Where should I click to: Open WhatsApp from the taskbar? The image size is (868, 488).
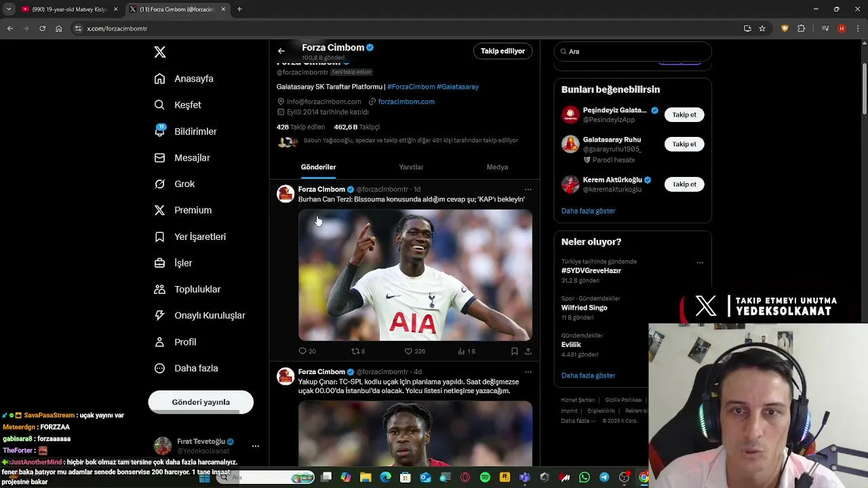point(585,478)
